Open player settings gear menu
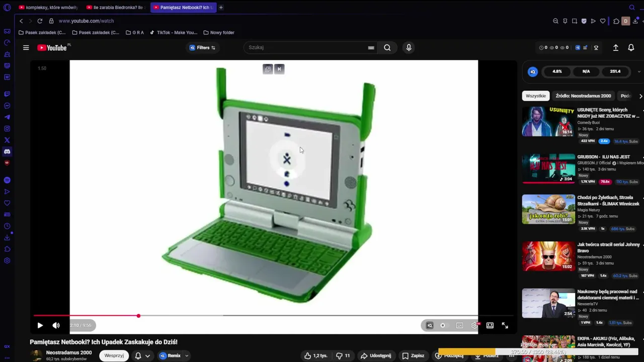This screenshot has width=644, height=362. 474,325
